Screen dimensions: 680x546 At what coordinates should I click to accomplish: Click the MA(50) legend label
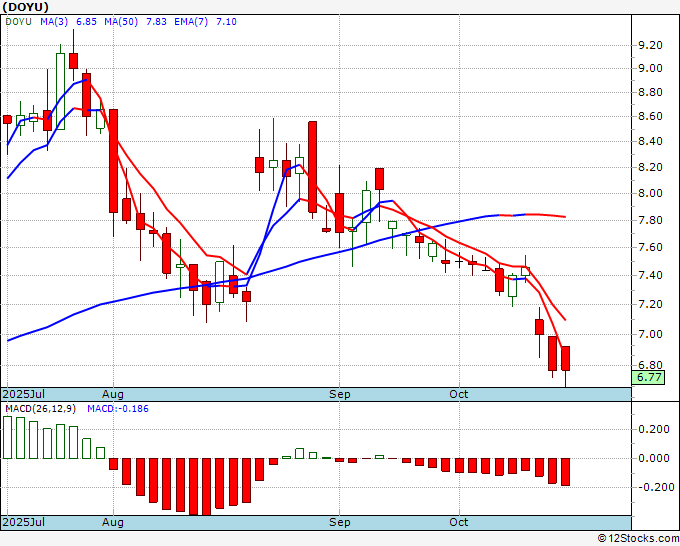coord(121,22)
